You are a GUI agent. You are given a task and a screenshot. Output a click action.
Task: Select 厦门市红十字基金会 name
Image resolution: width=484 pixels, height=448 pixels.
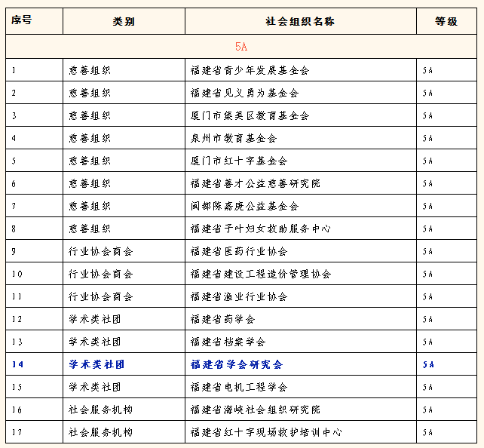(239, 161)
